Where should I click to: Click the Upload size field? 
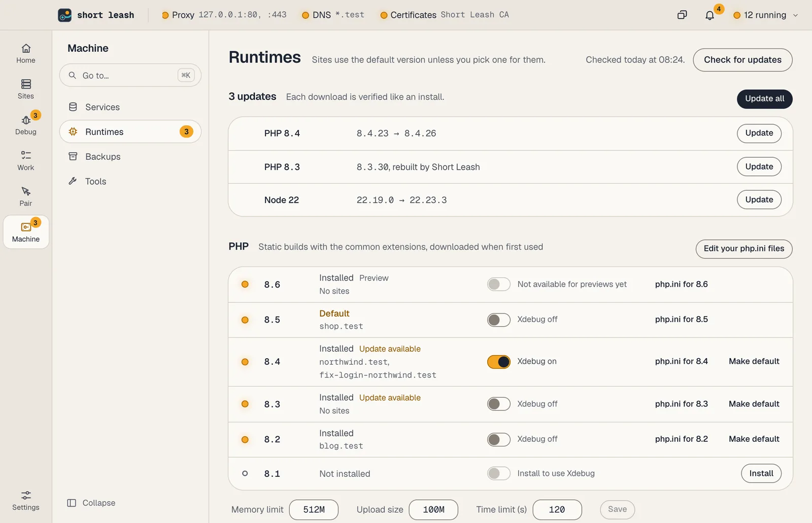click(x=433, y=510)
